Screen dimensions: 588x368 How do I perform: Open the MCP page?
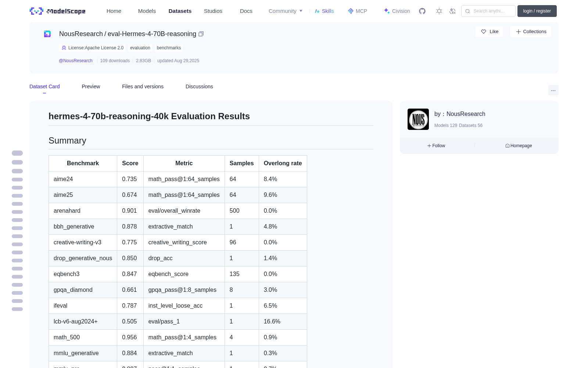358,11
